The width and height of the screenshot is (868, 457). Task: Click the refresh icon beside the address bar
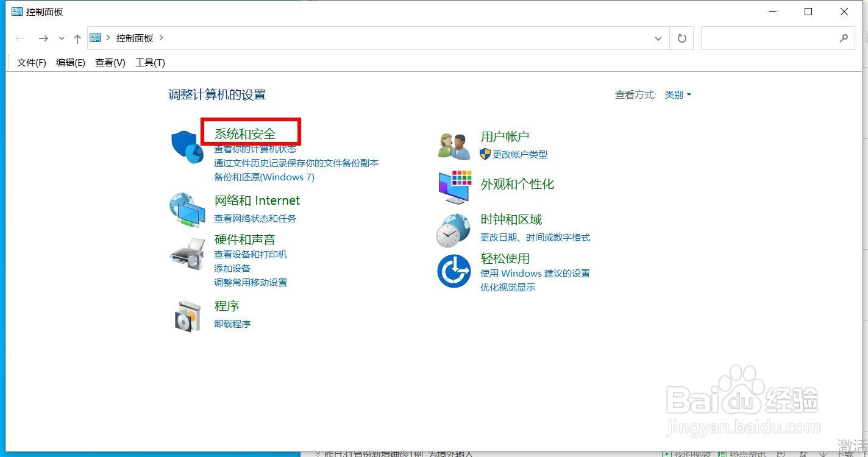(x=681, y=38)
